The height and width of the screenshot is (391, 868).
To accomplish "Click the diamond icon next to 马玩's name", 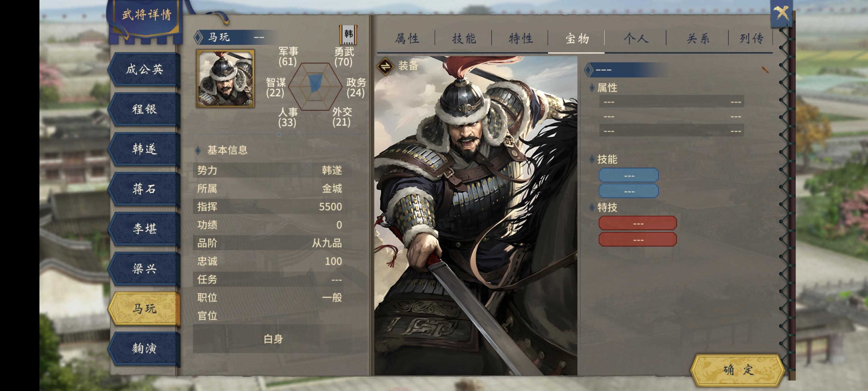I will (x=198, y=37).
